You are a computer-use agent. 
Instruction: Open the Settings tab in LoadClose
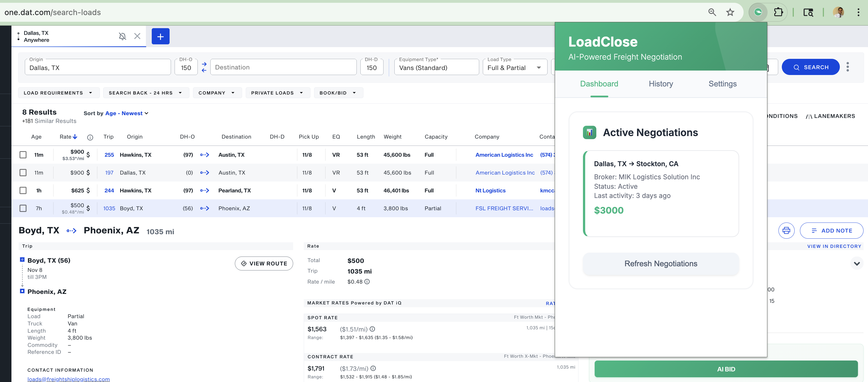click(x=722, y=84)
